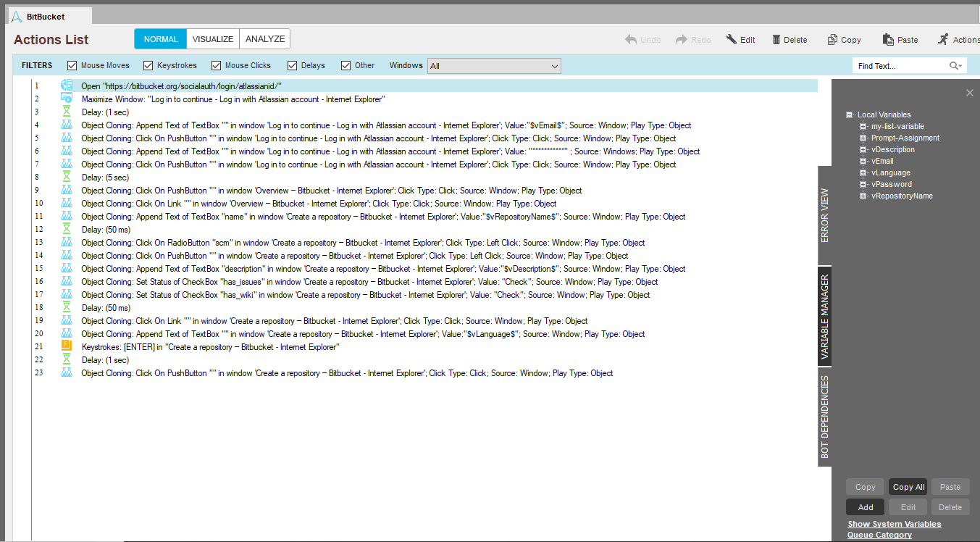Switch to the VISUALIZE view tab
The height and width of the screenshot is (542, 980).
213,39
